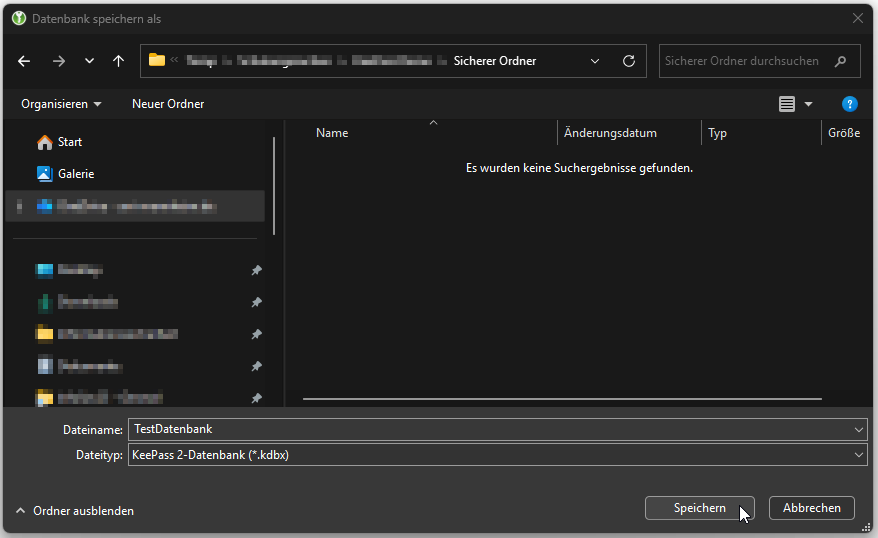This screenshot has height=538, width=878.
Task: Click the file list horizontal scrollbar
Action: click(x=562, y=399)
